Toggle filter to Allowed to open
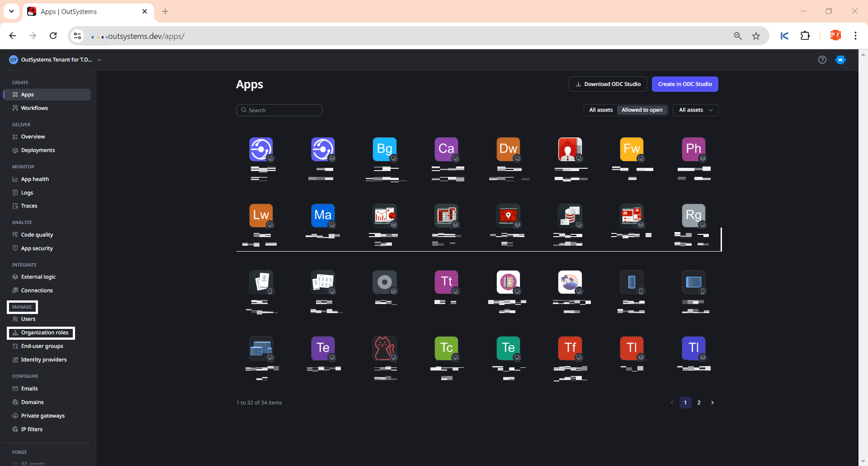This screenshot has height=466, width=868. 642,110
